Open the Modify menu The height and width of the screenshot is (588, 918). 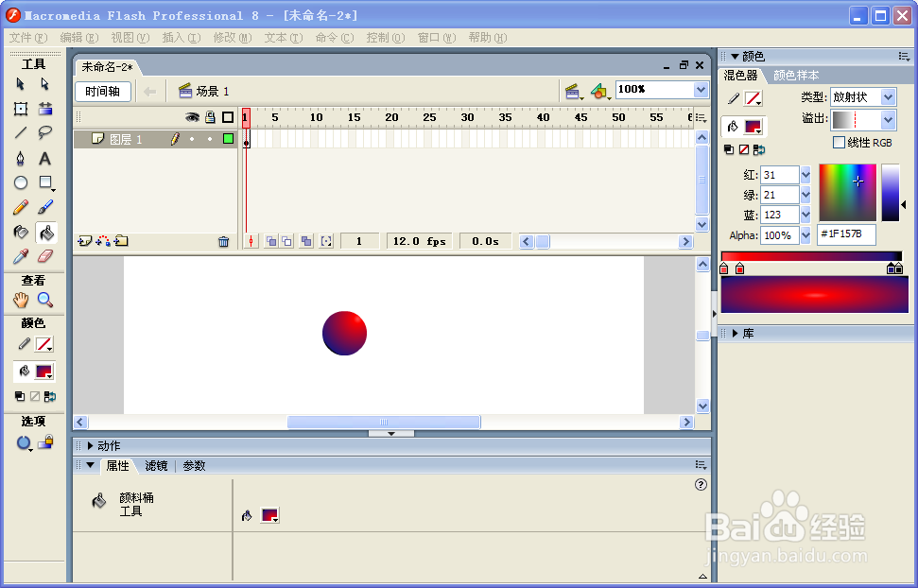tap(233, 38)
